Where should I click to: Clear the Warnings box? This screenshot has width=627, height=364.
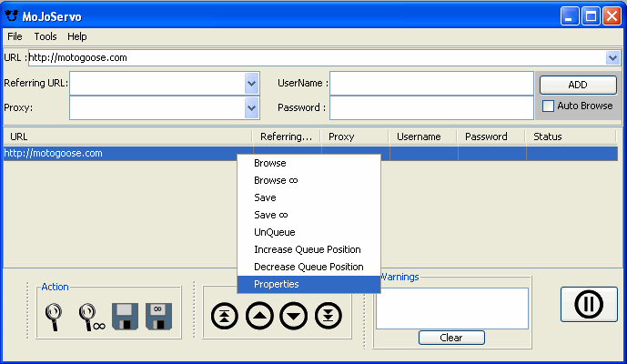[x=451, y=338]
